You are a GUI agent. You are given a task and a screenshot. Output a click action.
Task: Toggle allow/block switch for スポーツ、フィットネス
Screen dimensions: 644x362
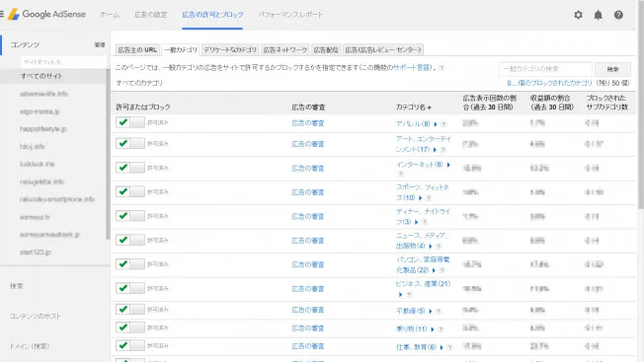point(130,191)
